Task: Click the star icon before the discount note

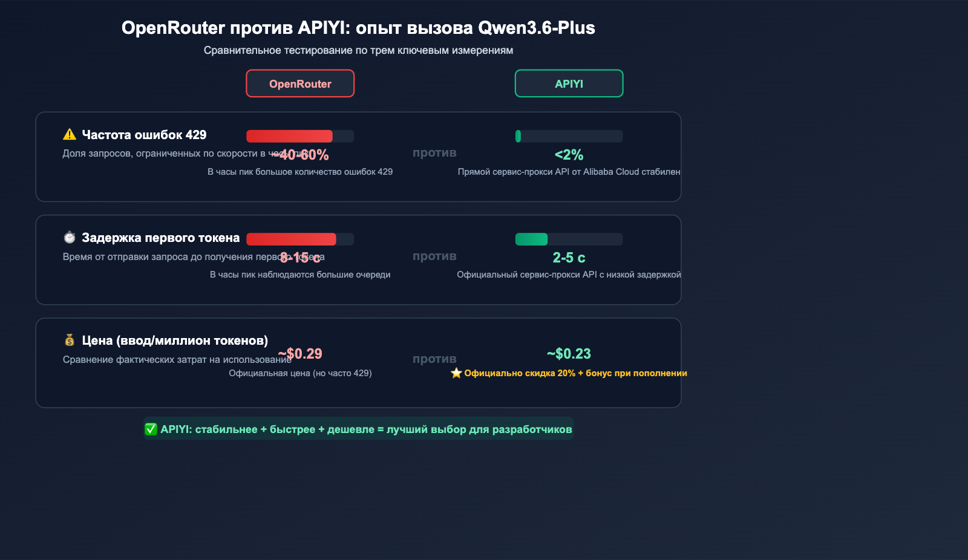Action: point(456,373)
